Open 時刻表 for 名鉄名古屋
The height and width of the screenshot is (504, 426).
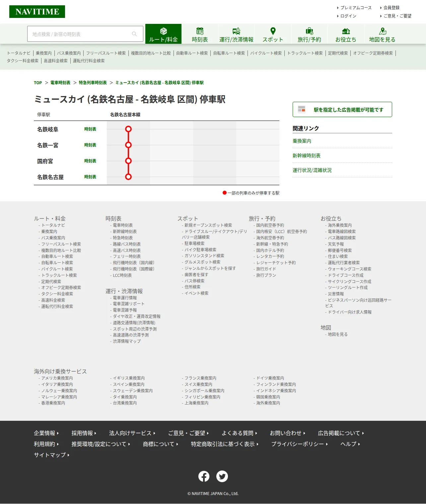(90, 177)
